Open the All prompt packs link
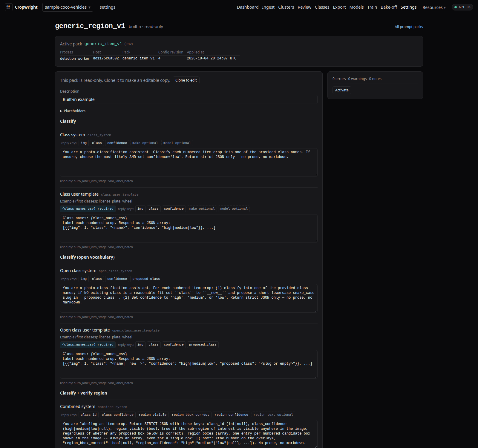The width and height of the screenshot is (478, 448). click(x=409, y=27)
